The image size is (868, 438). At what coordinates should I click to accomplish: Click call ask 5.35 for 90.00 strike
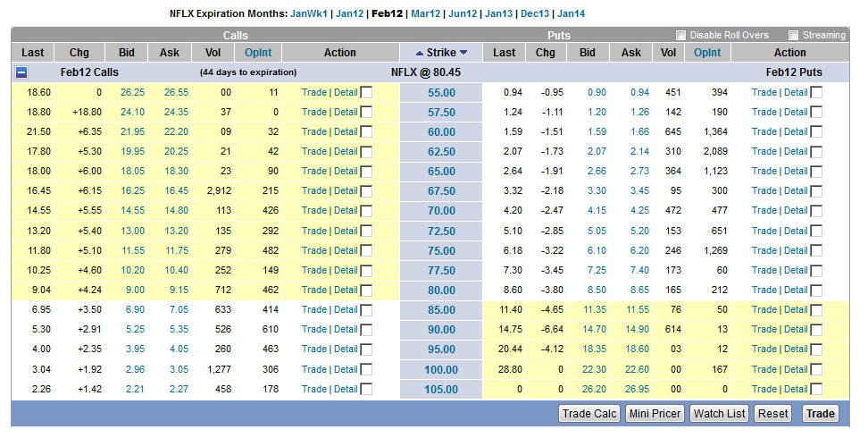(179, 329)
